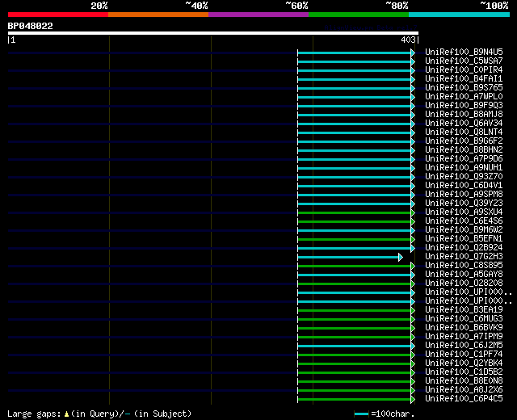Select the UniRef100_A5GAY8 label
517x420 pixels.
point(464,275)
